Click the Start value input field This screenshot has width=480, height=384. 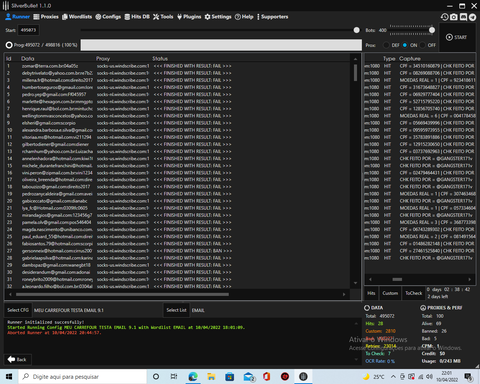28,30
